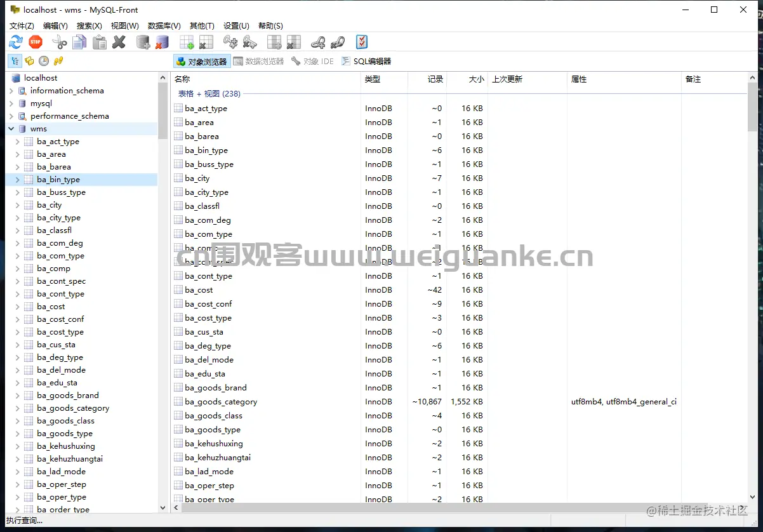Click the 表格 + 视图 (238) group header
Screen dimensions: 763x532
pos(209,93)
